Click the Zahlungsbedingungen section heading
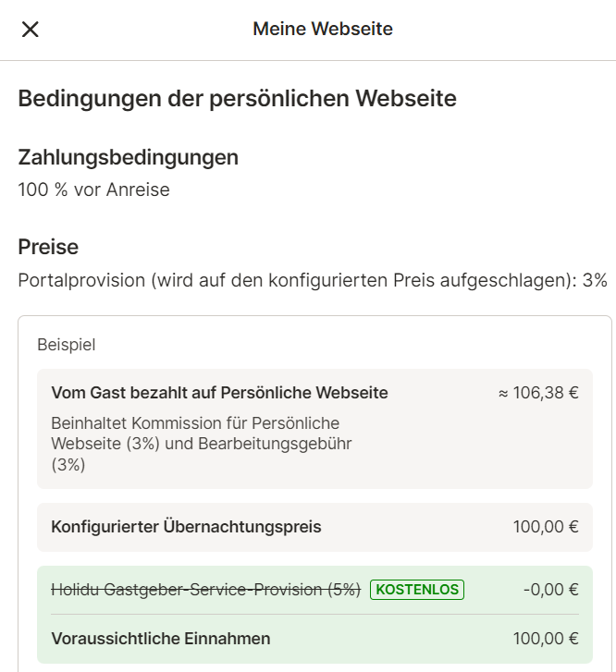 click(x=128, y=157)
